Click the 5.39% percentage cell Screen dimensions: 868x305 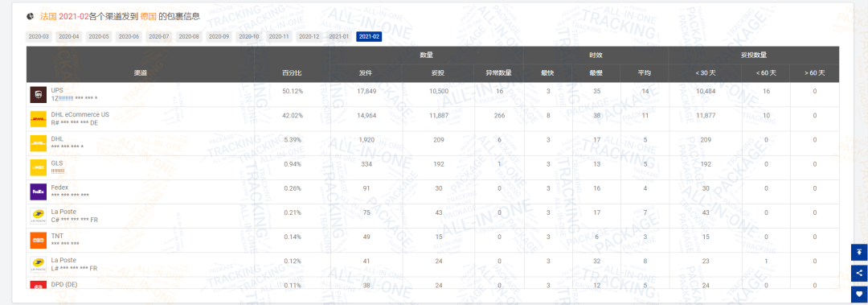(292, 140)
